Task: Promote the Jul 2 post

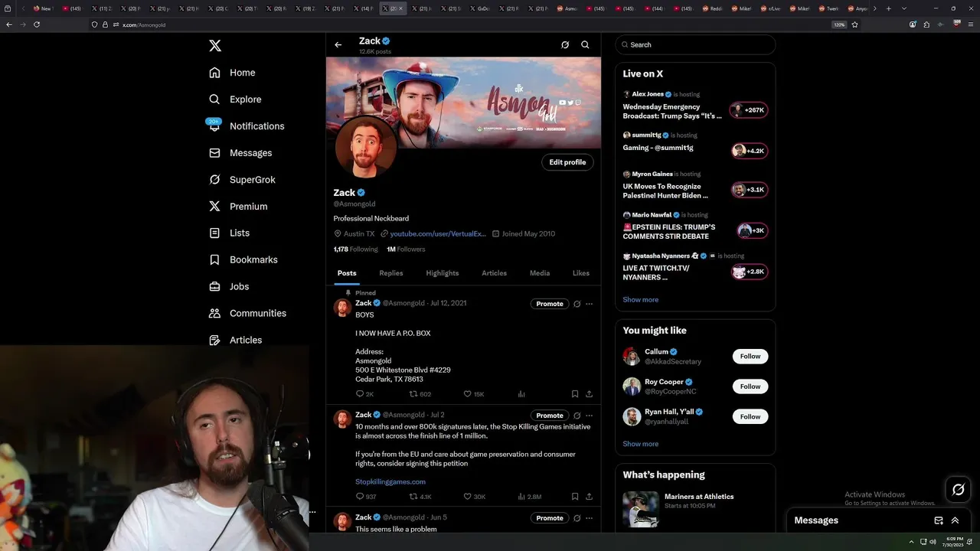Action: point(550,416)
